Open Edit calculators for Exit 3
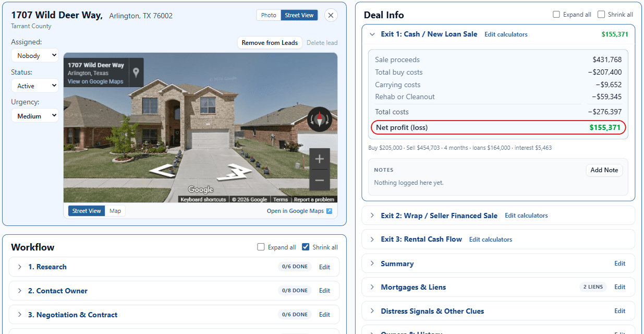Image resolution: width=644 pixels, height=334 pixels. [x=491, y=240]
